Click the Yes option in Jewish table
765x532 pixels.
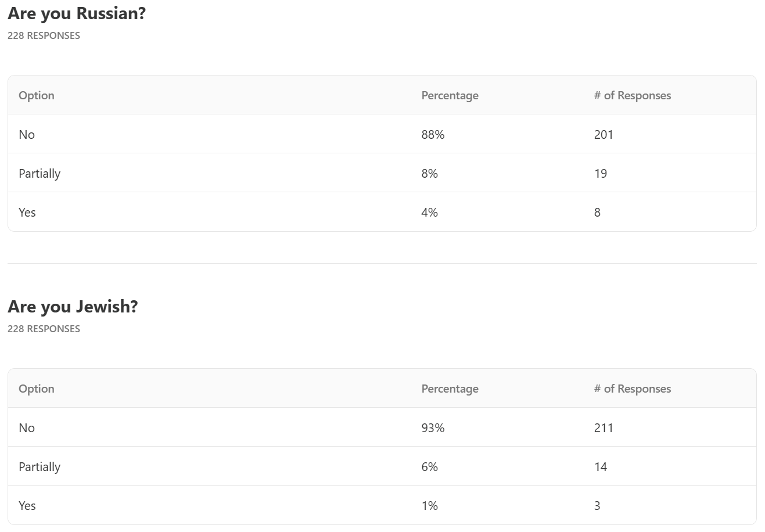(27, 506)
